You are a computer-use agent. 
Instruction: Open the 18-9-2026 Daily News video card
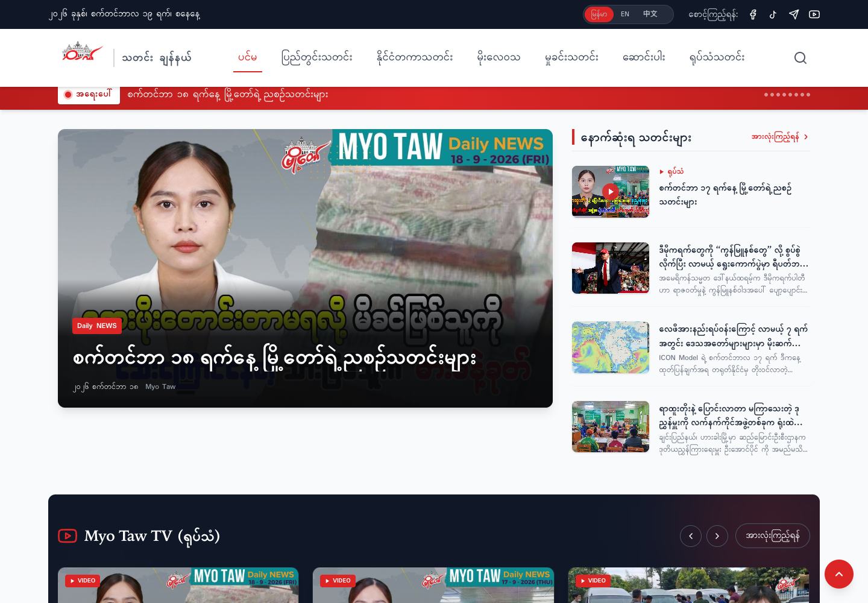tap(178, 585)
